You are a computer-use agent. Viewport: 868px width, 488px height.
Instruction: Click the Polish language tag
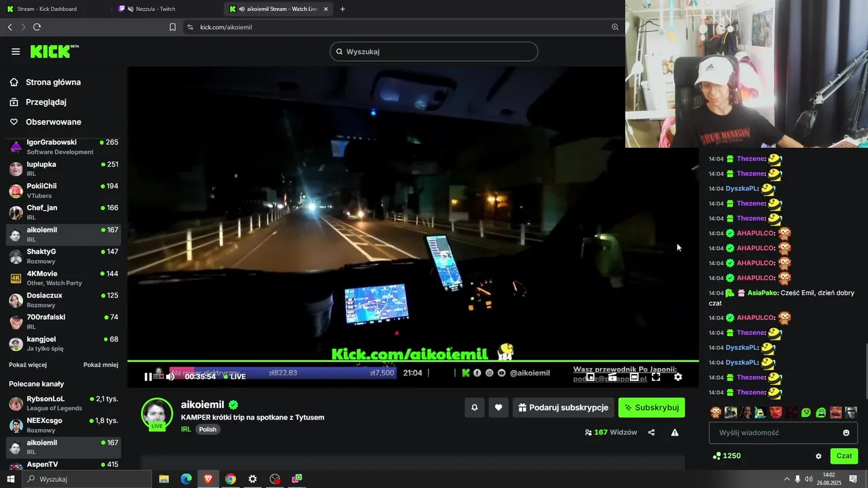(x=208, y=429)
